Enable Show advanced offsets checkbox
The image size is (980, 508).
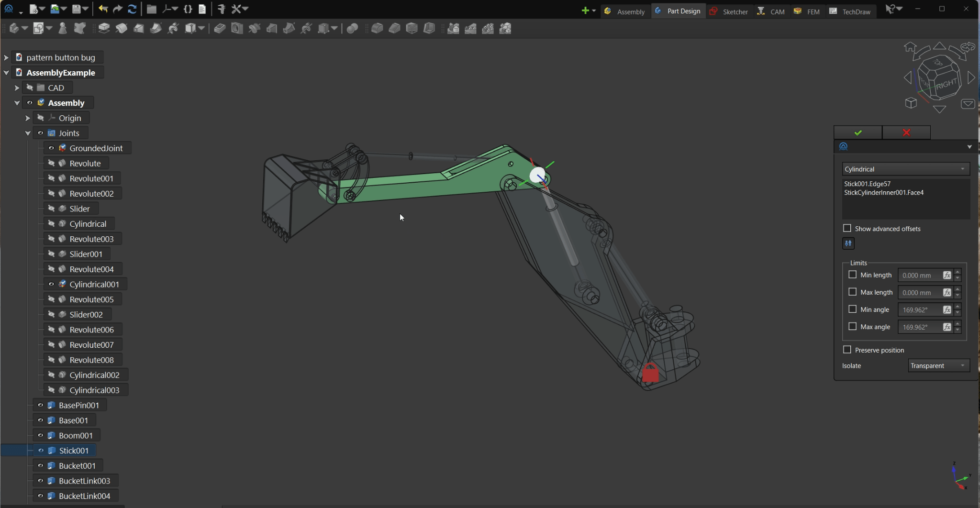coord(847,229)
